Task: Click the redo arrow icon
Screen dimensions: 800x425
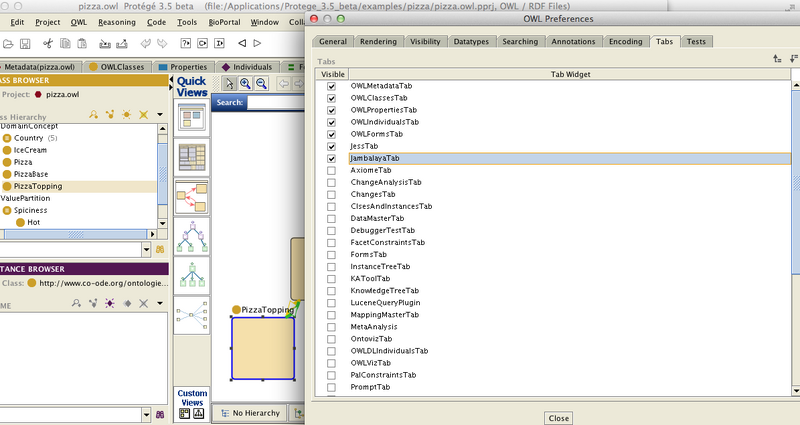Action: [x=162, y=43]
